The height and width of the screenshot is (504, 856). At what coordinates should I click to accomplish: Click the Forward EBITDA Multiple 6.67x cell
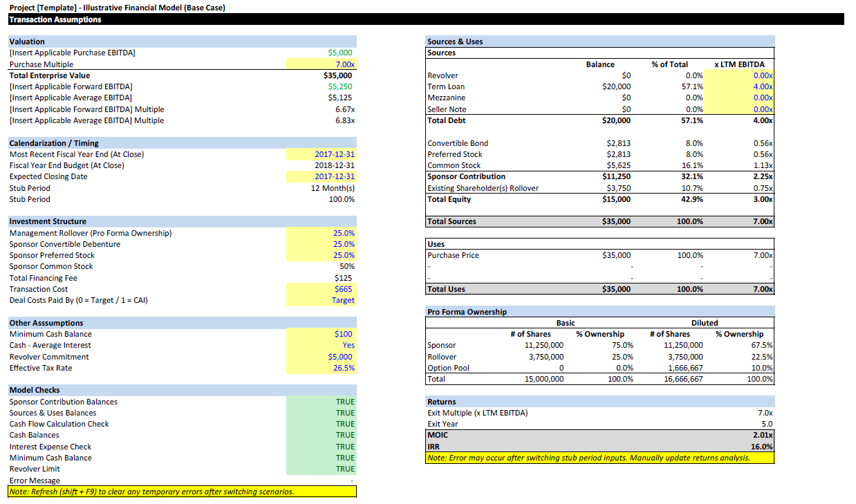[344, 109]
